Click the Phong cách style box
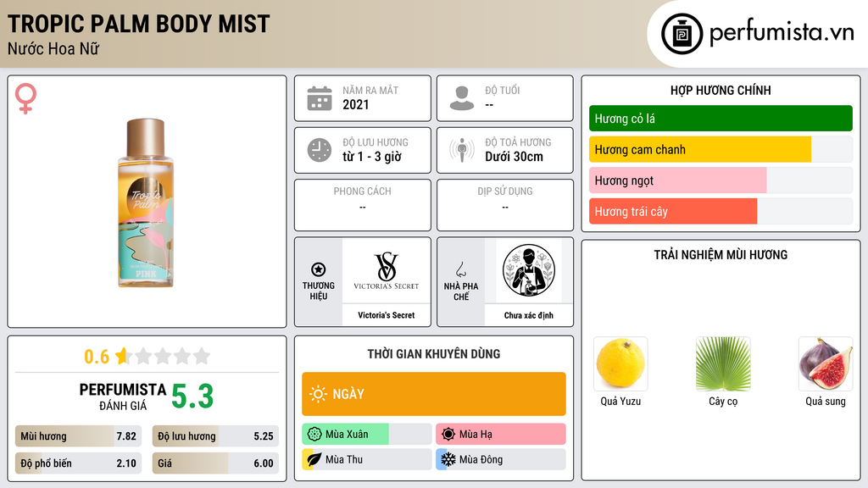Image resolution: width=868 pixels, height=488 pixels. coord(363,205)
